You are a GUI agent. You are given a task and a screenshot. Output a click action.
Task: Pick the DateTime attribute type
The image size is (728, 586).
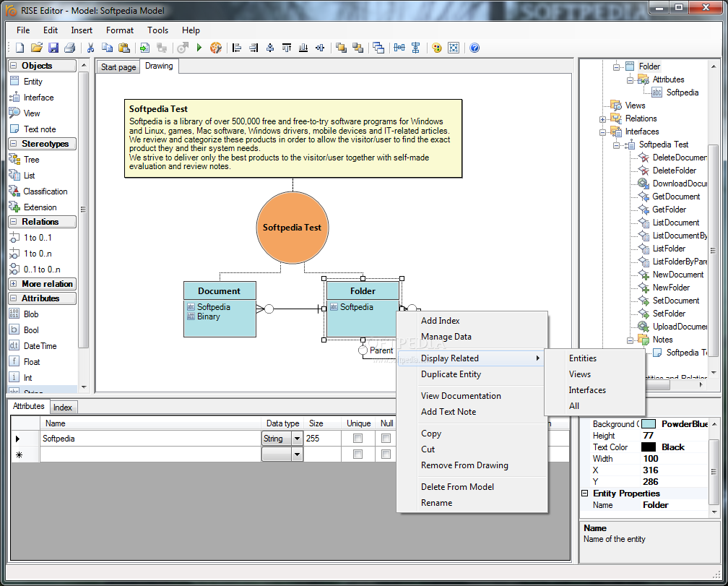(40, 346)
